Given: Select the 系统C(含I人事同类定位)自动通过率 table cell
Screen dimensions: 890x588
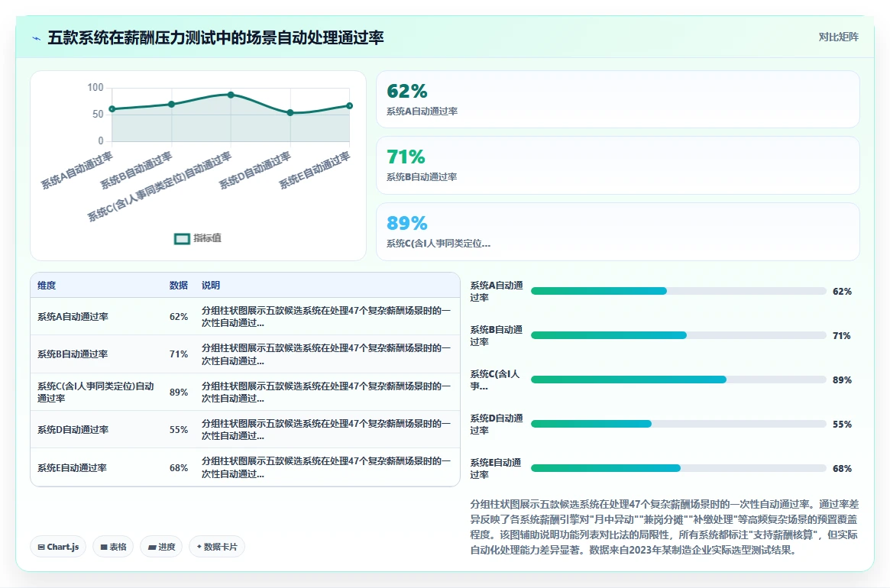Looking at the screenshot, I should point(96,393).
